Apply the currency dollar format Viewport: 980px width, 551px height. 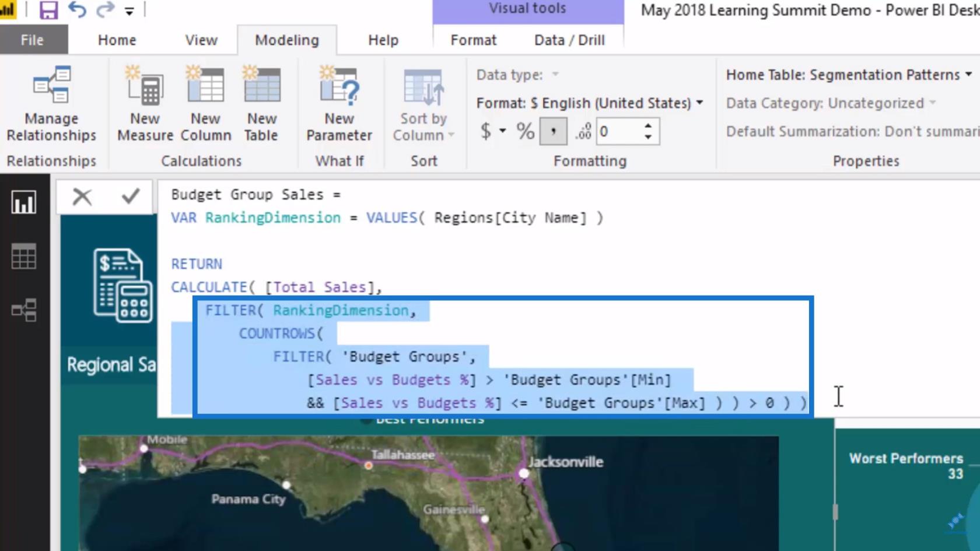click(x=485, y=131)
